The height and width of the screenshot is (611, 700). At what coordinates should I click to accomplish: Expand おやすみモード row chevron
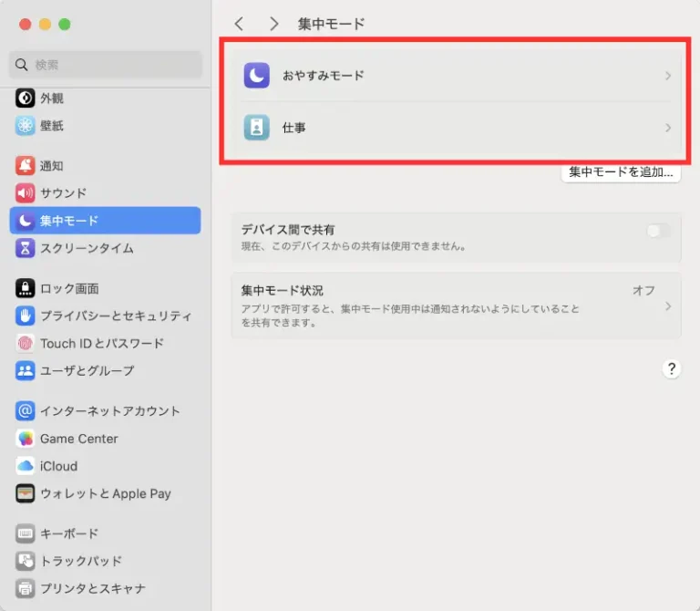coord(668,76)
